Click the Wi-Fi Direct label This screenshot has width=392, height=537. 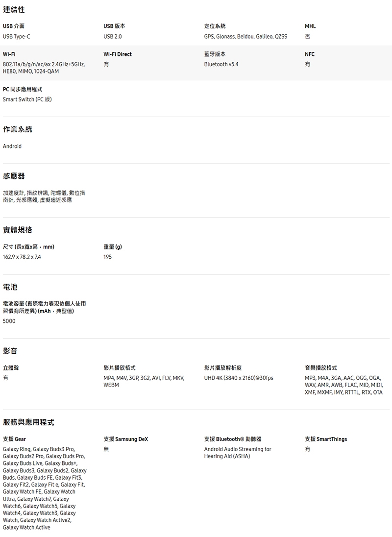[x=118, y=54]
